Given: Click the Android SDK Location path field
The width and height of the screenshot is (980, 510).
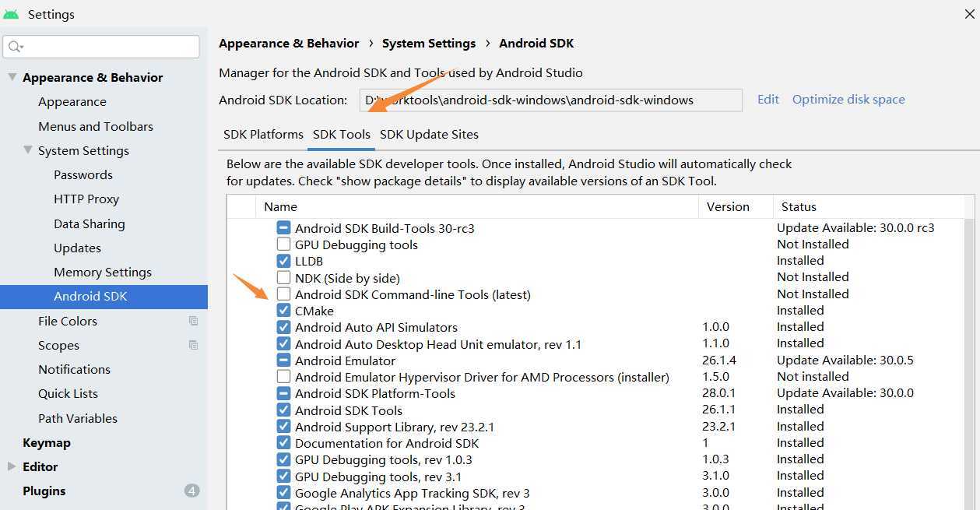Looking at the screenshot, I should pyautogui.click(x=550, y=100).
